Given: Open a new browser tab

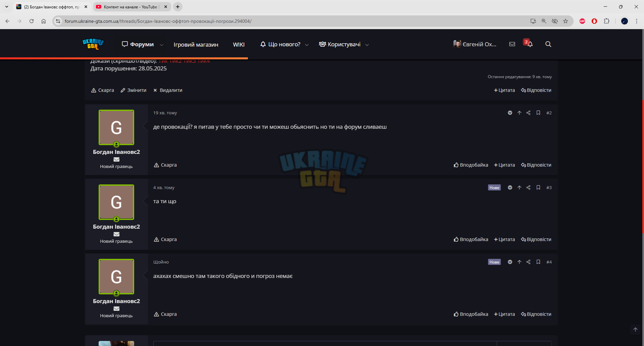Looking at the screenshot, I should tap(178, 7).
